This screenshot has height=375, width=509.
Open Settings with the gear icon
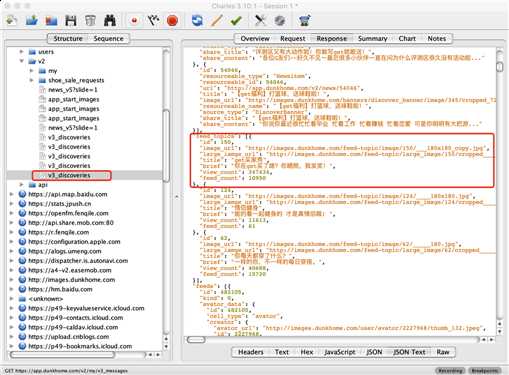point(280,21)
